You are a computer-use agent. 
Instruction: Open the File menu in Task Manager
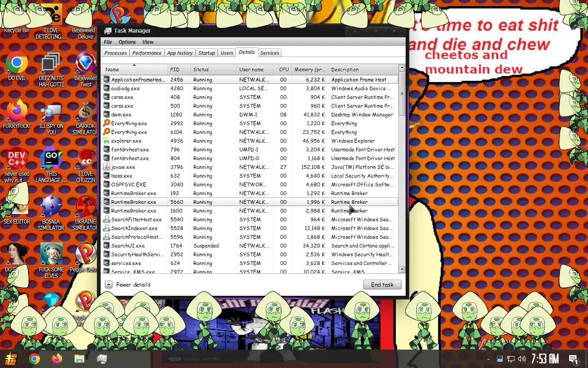tap(108, 42)
